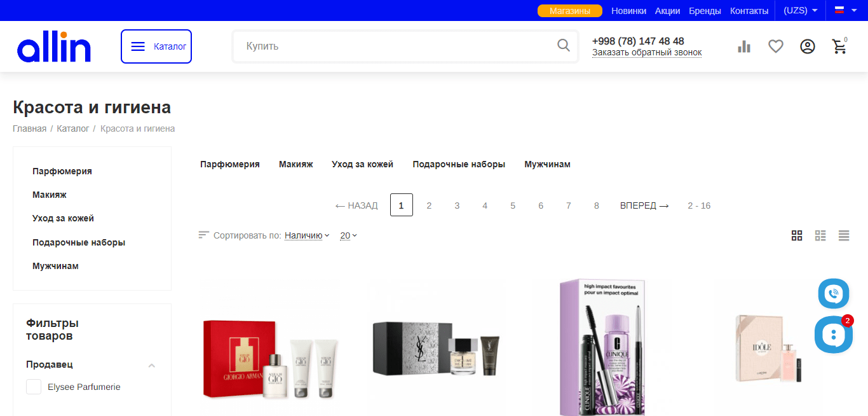Select Мужчинам in the top category tabs
Image resolution: width=868 pixels, height=416 pixels.
547,164
